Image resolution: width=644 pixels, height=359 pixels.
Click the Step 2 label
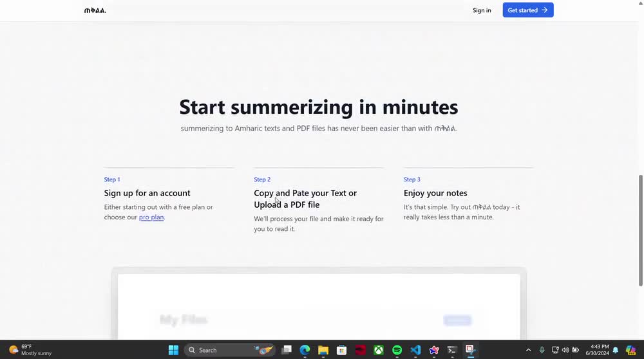[262, 179]
